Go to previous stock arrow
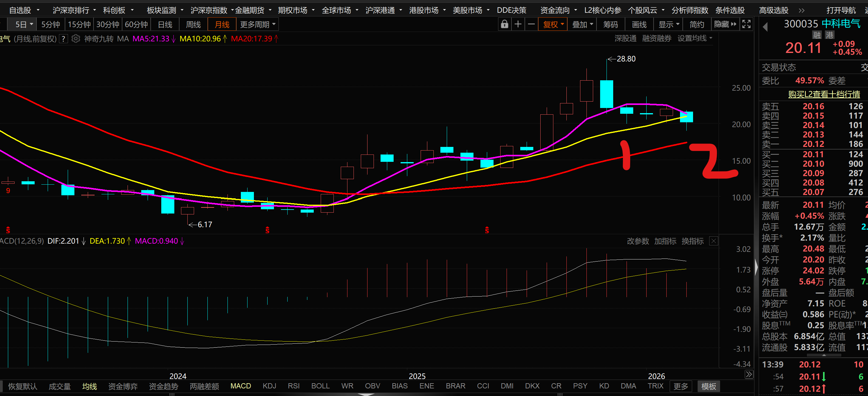868x396 pixels. coord(765,27)
